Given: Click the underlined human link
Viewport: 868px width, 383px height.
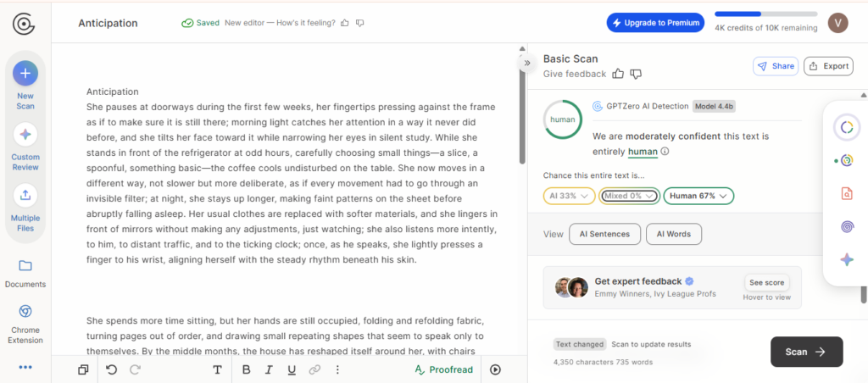Looking at the screenshot, I should [643, 152].
